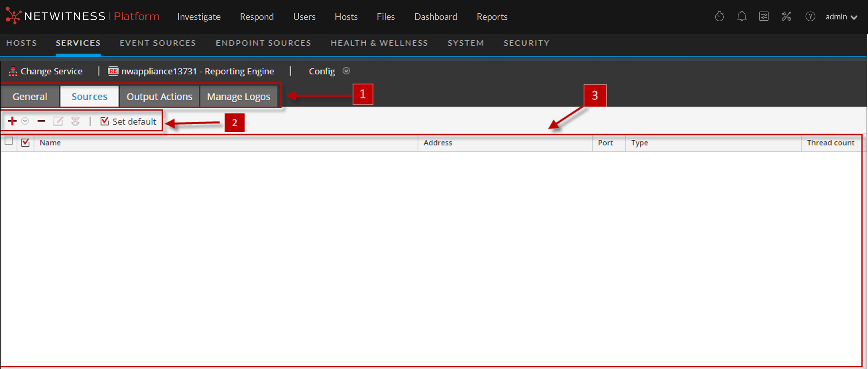Click the red minus remove source icon

[x=41, y=121]
